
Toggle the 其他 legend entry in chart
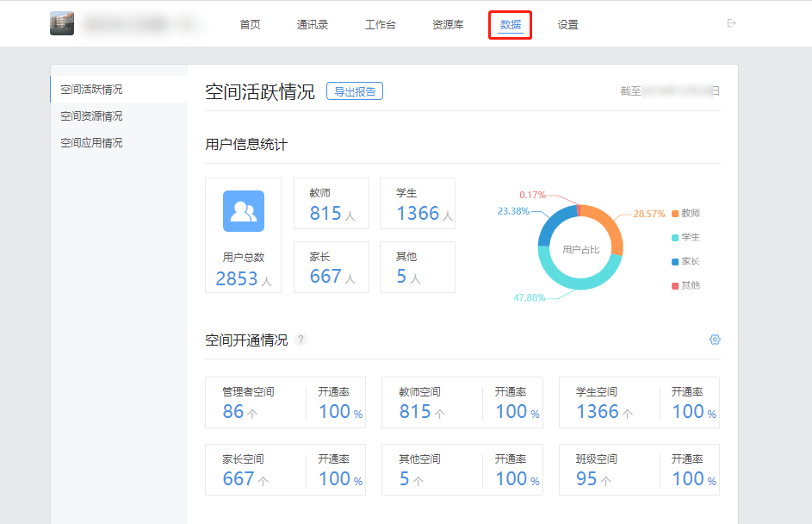coord(685,285)
